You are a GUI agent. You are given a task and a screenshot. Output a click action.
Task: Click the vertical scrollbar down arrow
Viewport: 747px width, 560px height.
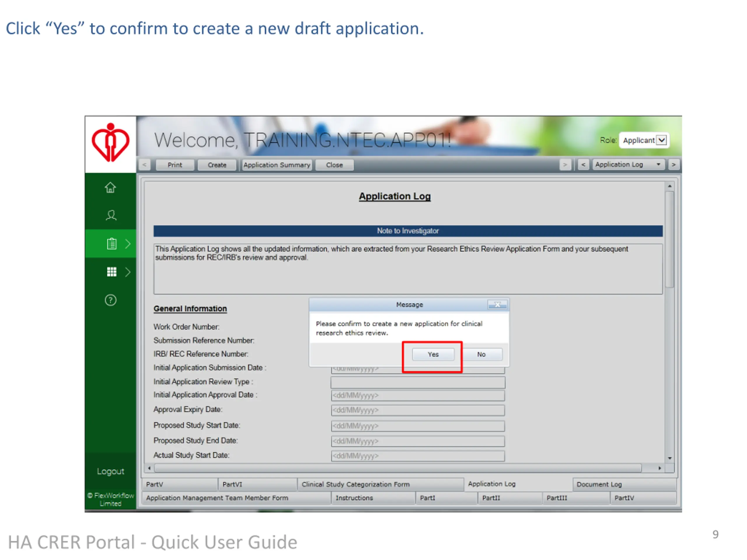[669, 458]
